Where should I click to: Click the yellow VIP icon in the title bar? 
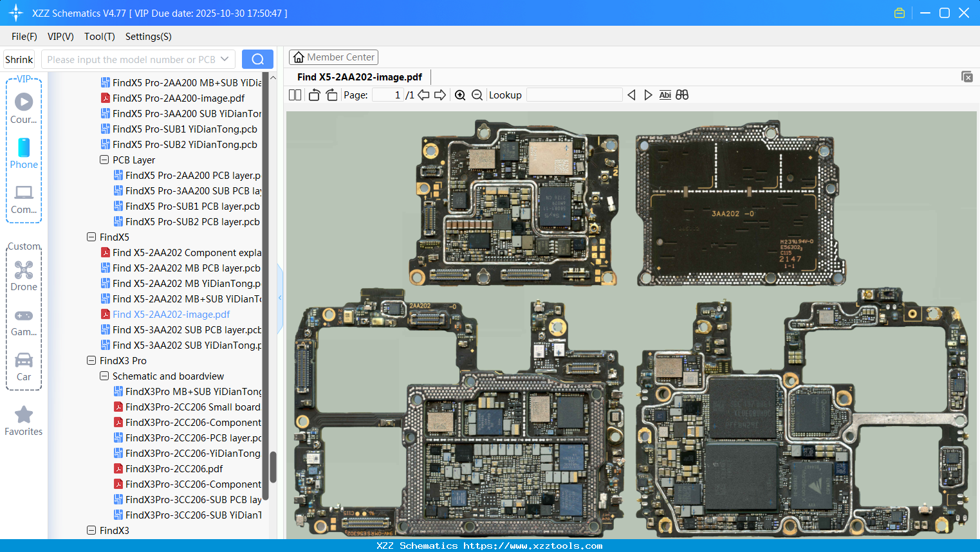(x=900, y=13)
